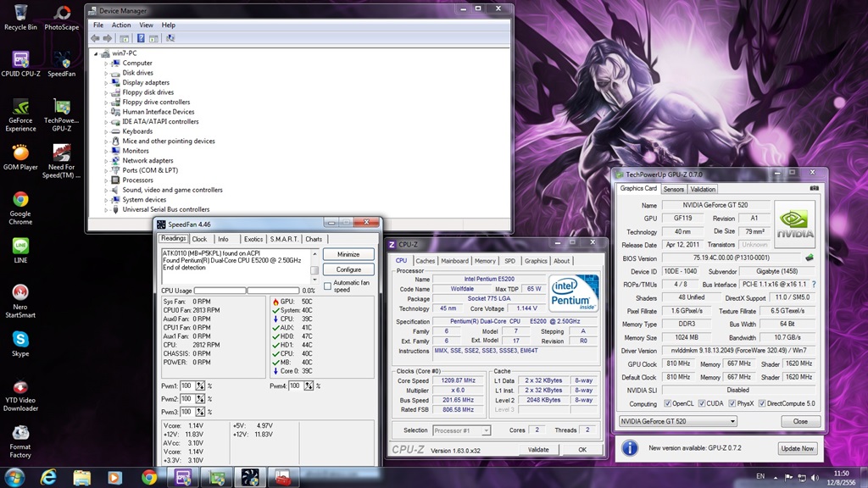Click the Update Now button
This screenshot has width=868, height=488.
[x=796, y=448]
